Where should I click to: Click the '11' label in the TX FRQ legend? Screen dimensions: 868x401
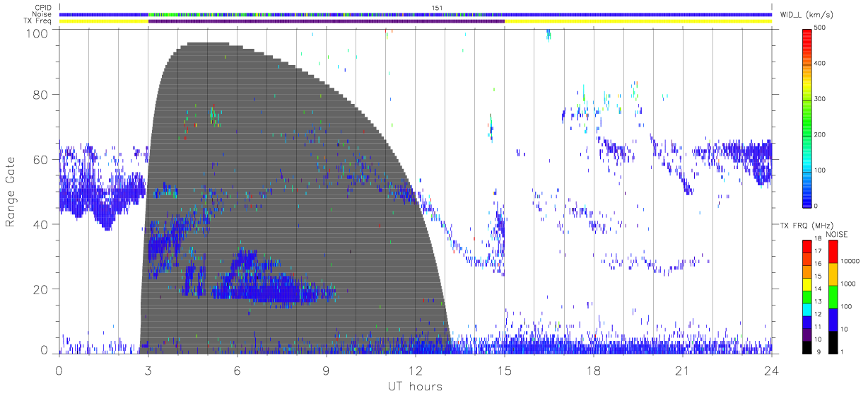(818, 327)
